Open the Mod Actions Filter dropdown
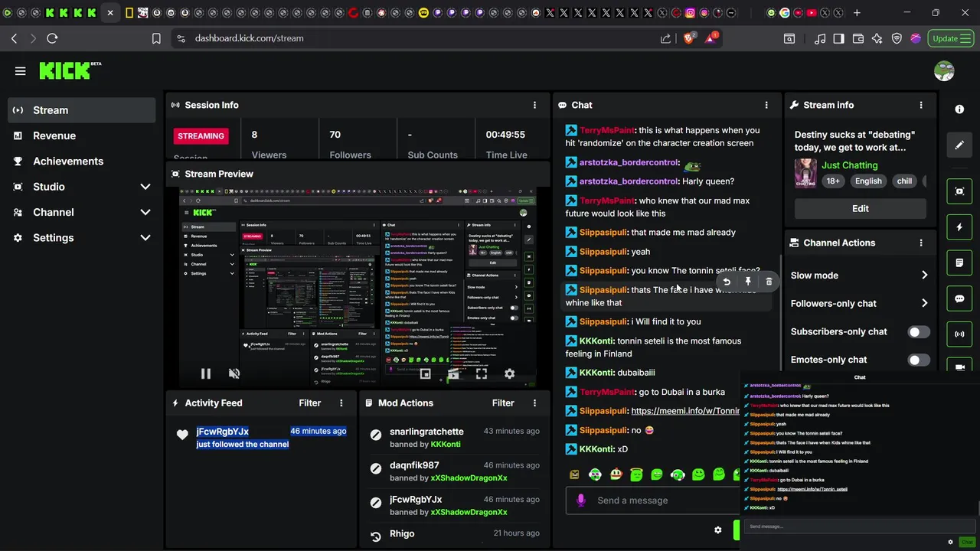 503,403
